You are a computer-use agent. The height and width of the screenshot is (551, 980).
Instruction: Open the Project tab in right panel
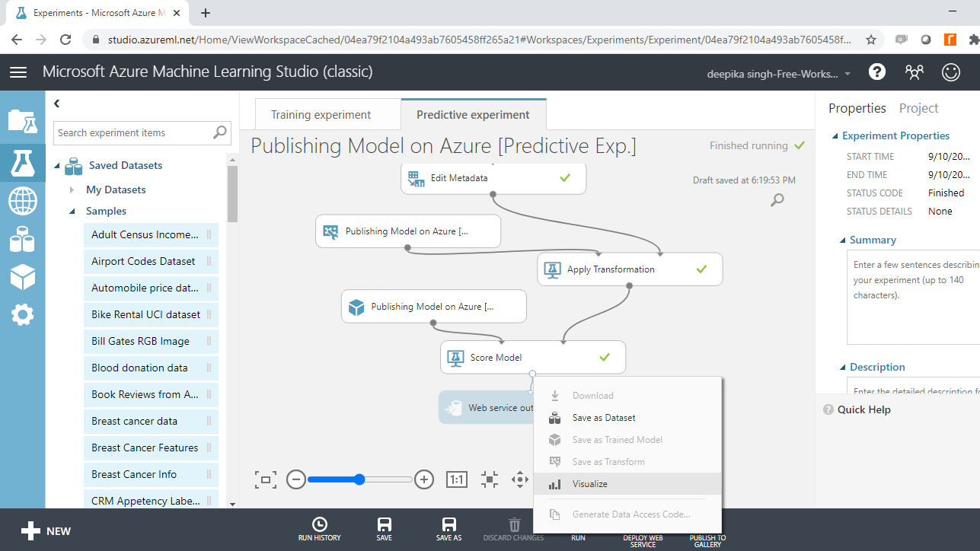tap(918, 108)
